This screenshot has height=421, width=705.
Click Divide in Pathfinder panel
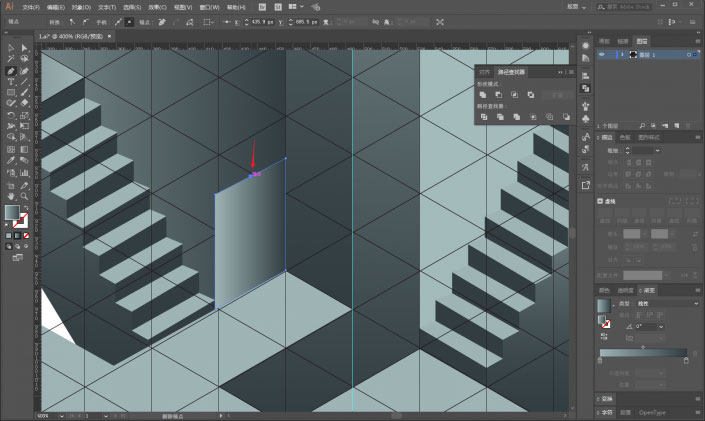tap(484, 117)
